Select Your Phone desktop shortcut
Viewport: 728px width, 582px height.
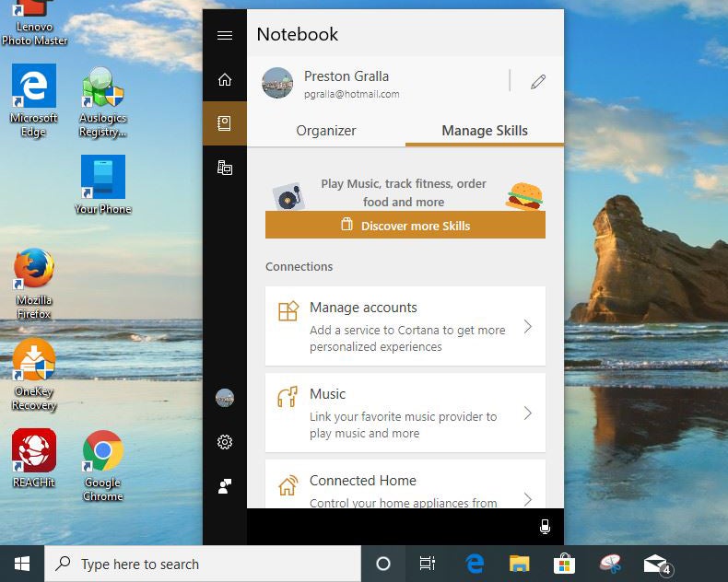[x=102, y=185]
